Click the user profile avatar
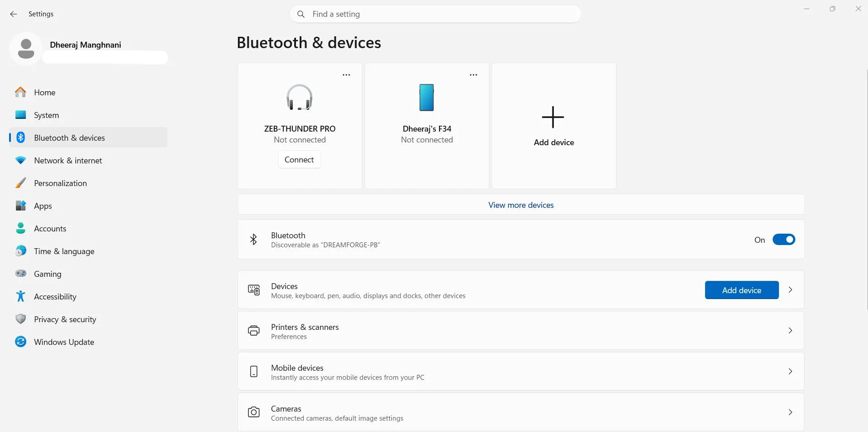 [x=26, y=49]
